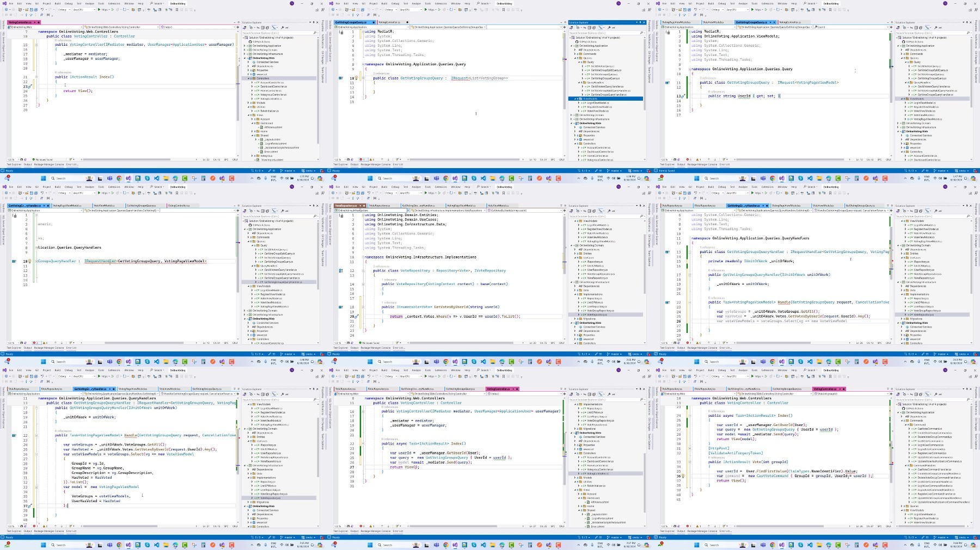This screenshot has width=980, height=550.
Task: Select DashboardController.cs in single-tab VotingController.cs window tree
Action: (273, 86)
